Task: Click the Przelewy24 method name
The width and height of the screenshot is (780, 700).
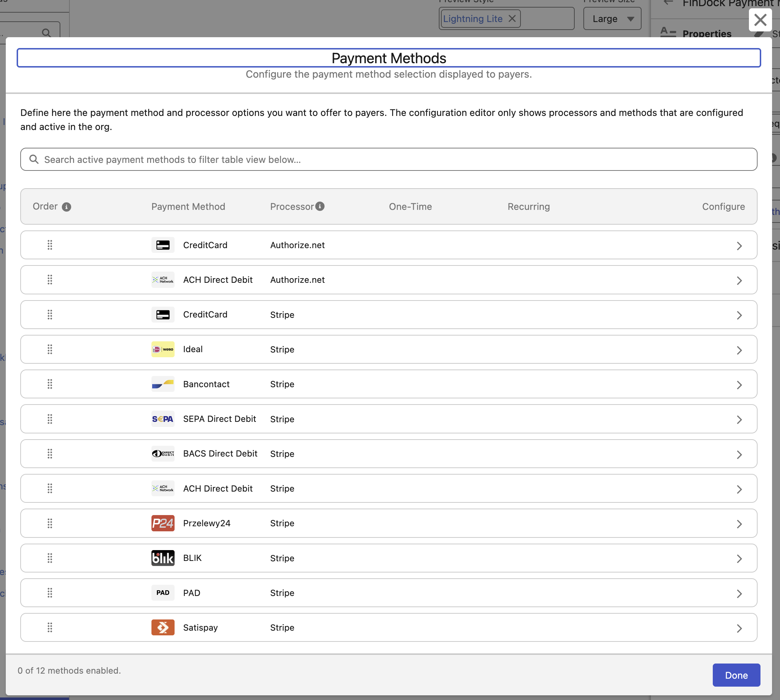Action: 207,523
